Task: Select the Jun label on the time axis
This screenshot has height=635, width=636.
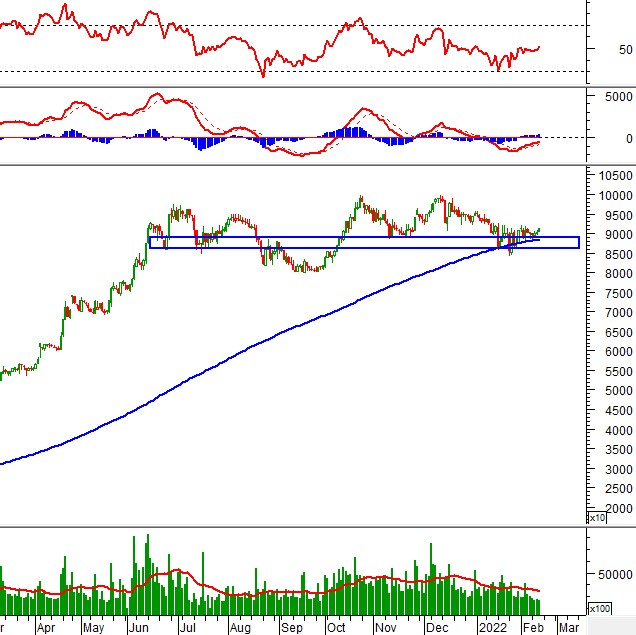Action: click(138, 628)
